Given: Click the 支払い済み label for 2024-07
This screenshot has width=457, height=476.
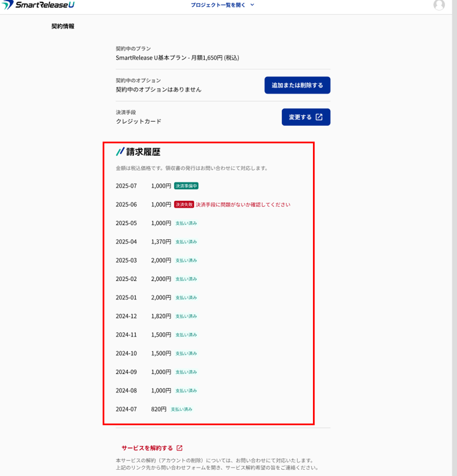Looking at the screenshot, I should tap(181, 409).
